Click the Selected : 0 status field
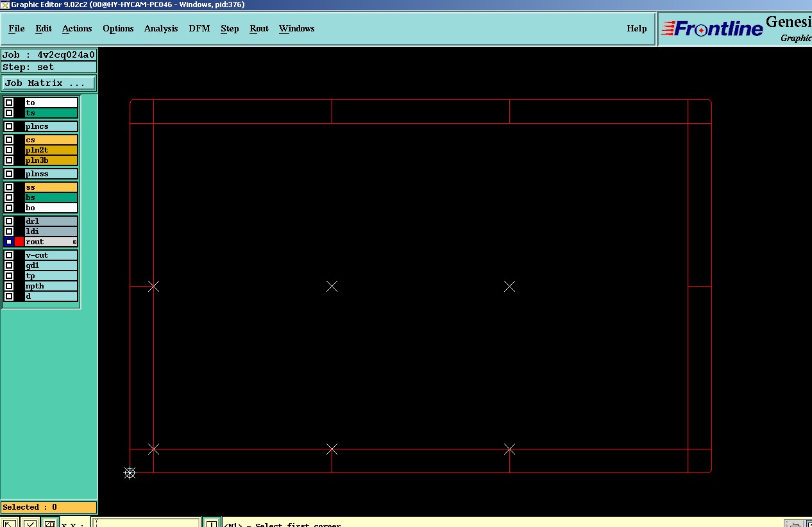Screen dimensions: 812x527 click(49, 507)
